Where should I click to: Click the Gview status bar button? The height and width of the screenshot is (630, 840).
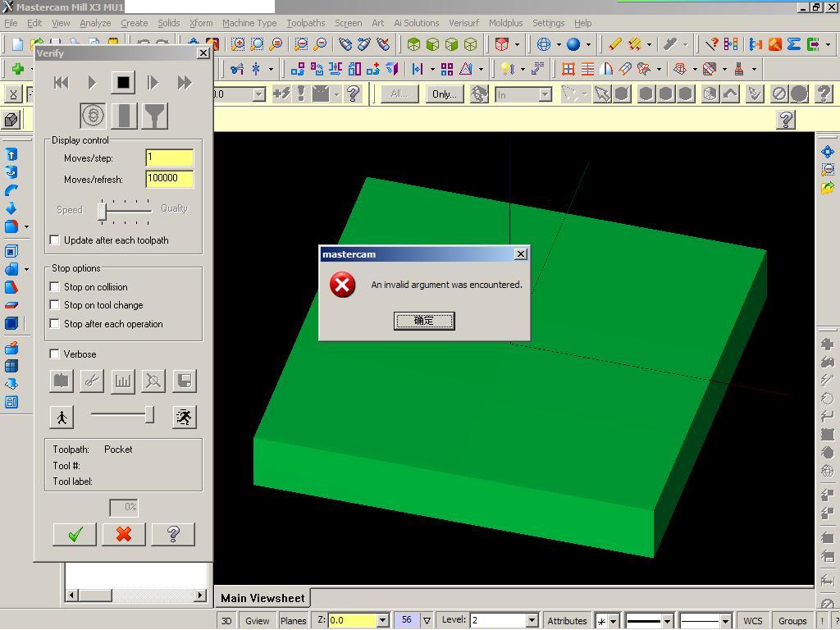click(257, 620)
